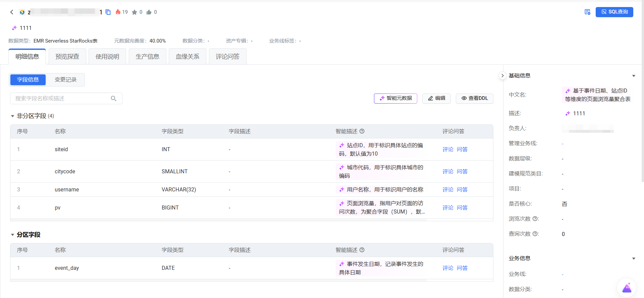Click the thumbs-up like icon
This screenshot has width=644, height=298.
pos(149,12)
